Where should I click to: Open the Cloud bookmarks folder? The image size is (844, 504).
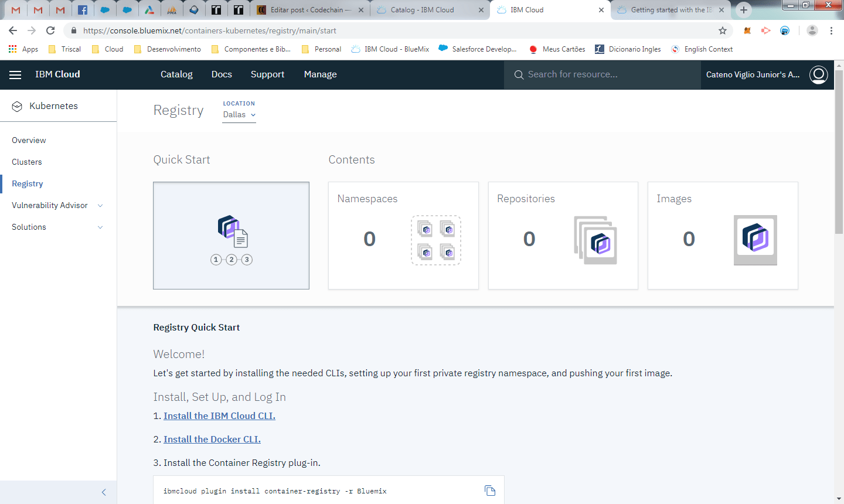tap(107, 49)
